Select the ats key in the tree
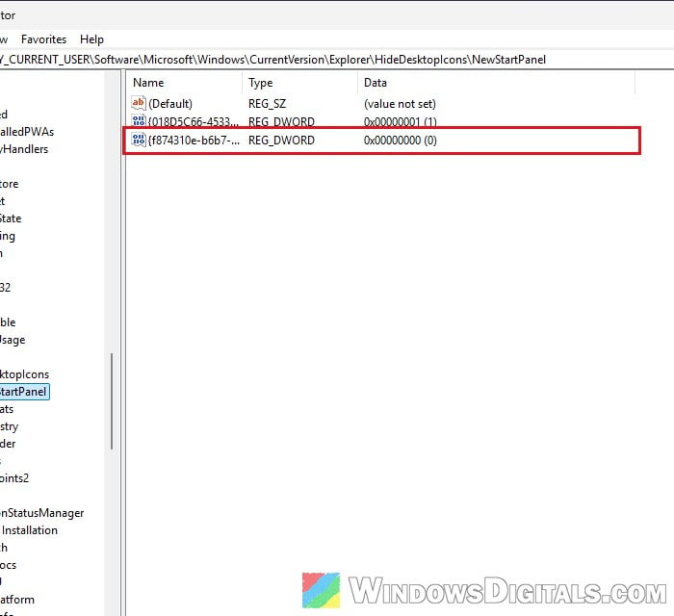Viewport: 674px width, 616px height. pyautogui.click(x=7, y=409)
